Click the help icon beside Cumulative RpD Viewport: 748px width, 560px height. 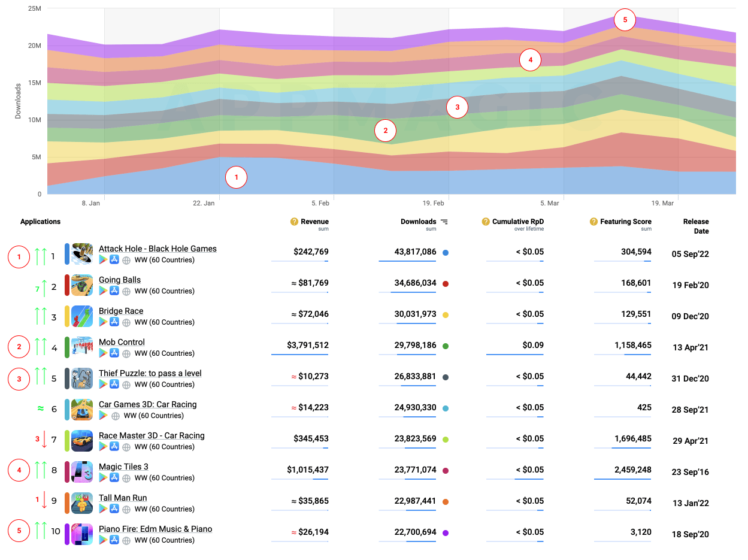(486, 222)
